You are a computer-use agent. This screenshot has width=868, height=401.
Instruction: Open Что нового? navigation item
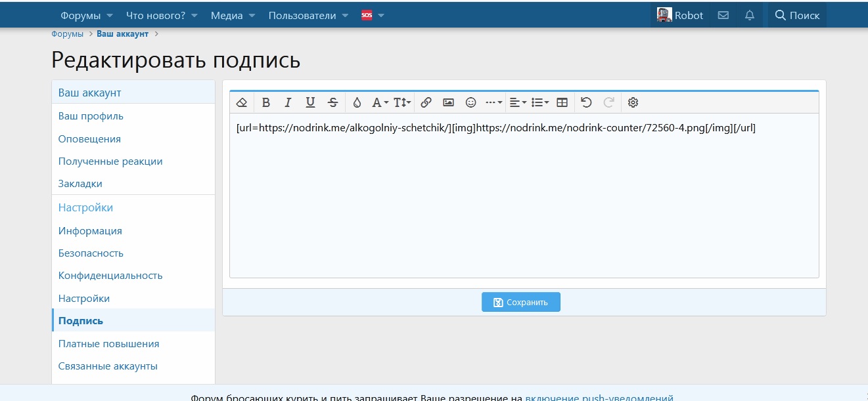tap(155, 15)
